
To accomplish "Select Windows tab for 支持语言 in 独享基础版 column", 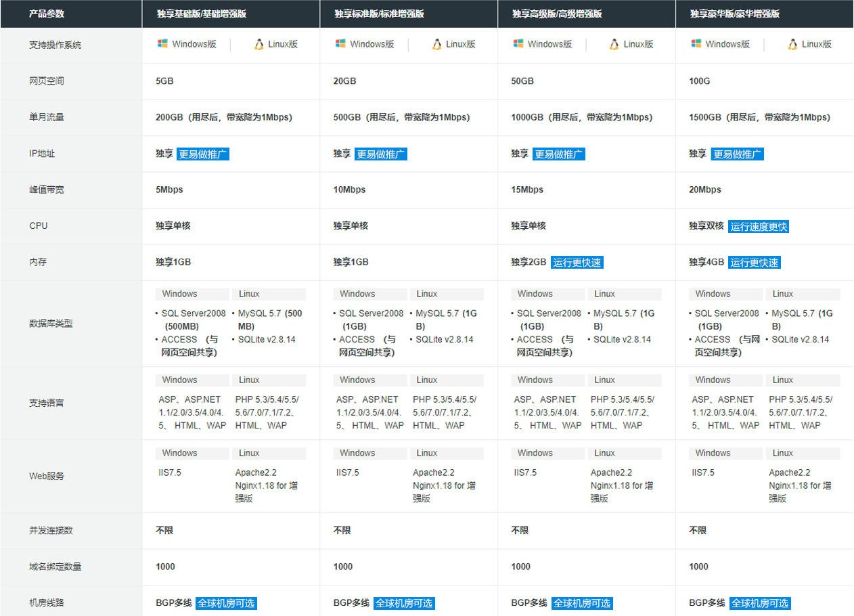I will [x=192, y=380].
